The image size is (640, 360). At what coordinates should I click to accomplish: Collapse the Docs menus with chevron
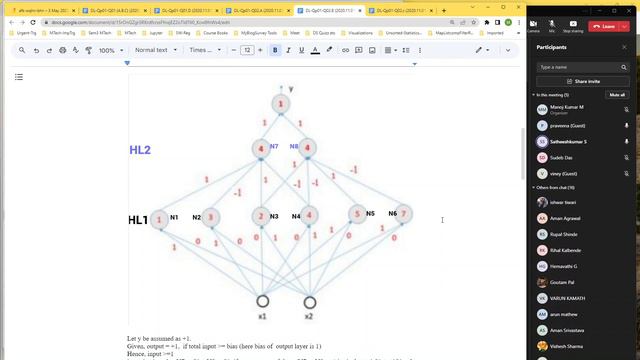coord(508,50)
